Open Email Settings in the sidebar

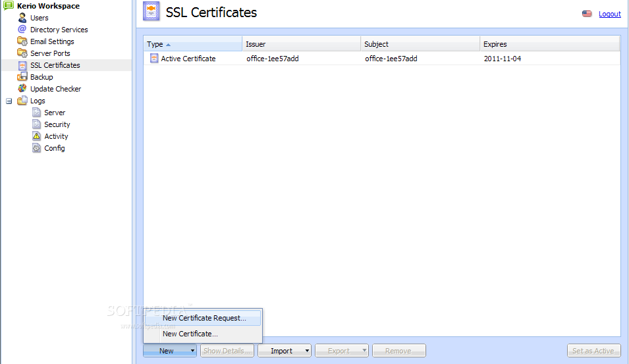(52, 41)
